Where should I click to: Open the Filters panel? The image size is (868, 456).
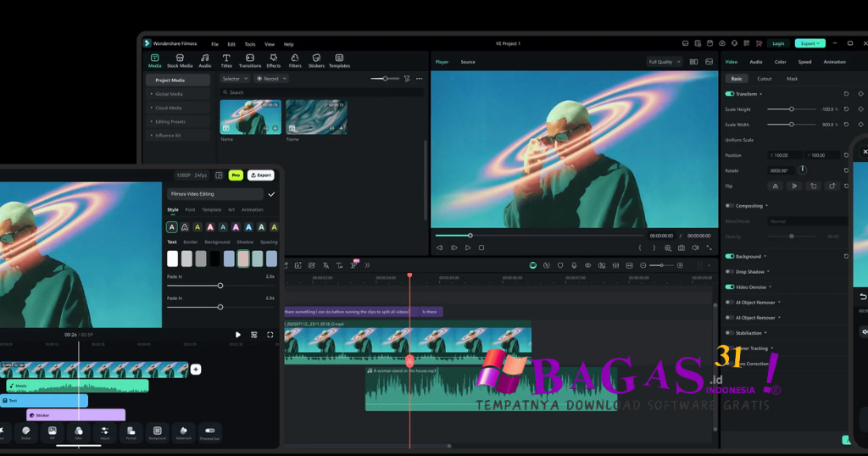pos(295,61)
